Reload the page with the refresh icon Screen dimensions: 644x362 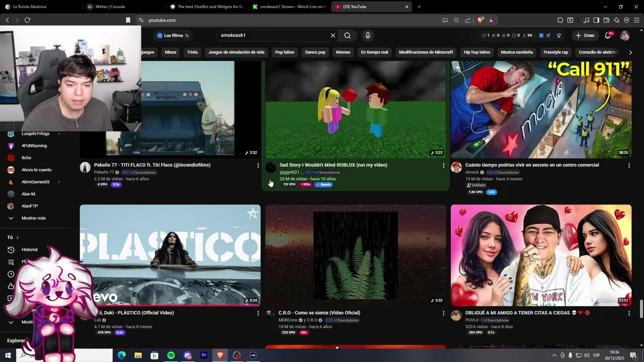click(27, 20)
